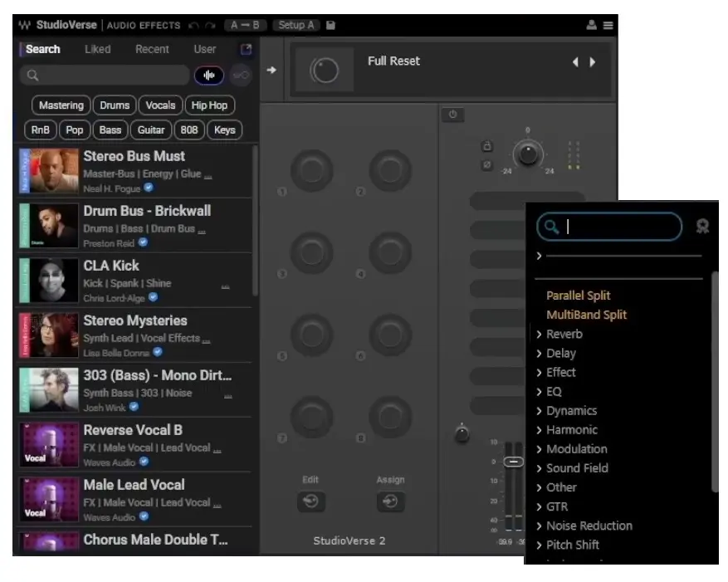Screen dimensions: 728x582
Task: Toggle the link button beside waveform search
Action: (x=241, y=76)
